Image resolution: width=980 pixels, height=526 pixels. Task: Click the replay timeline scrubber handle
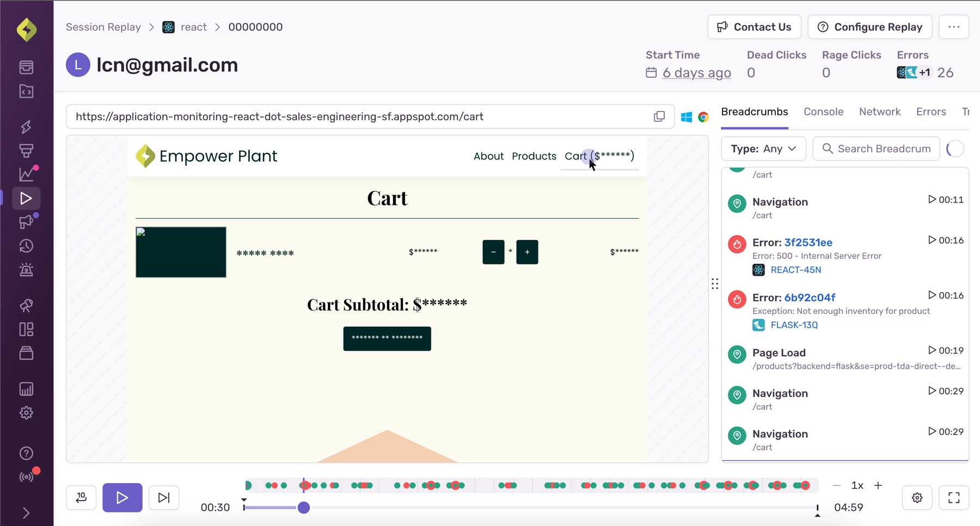[304, 508]
